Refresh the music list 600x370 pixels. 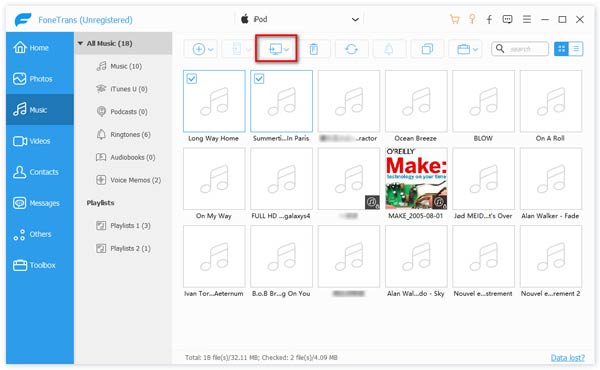pos(351,49)
